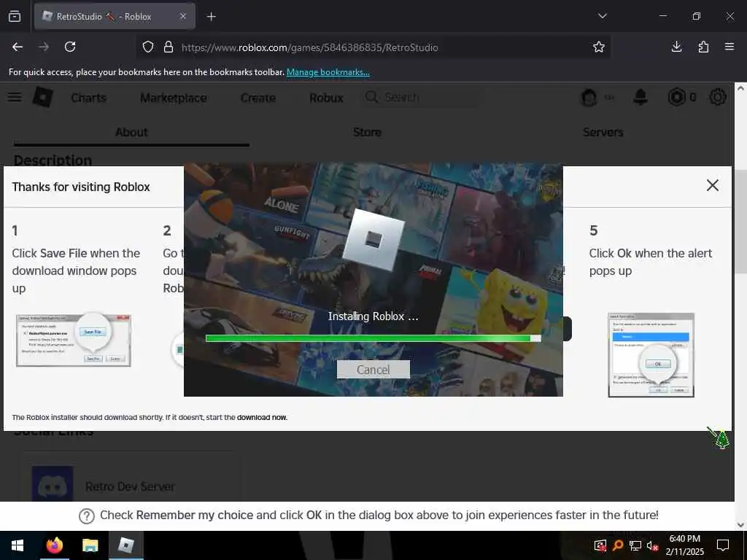This screenshot has width=747, height=560.
Task: Bookmark this page with star icon
Action: tap(598, 47)
